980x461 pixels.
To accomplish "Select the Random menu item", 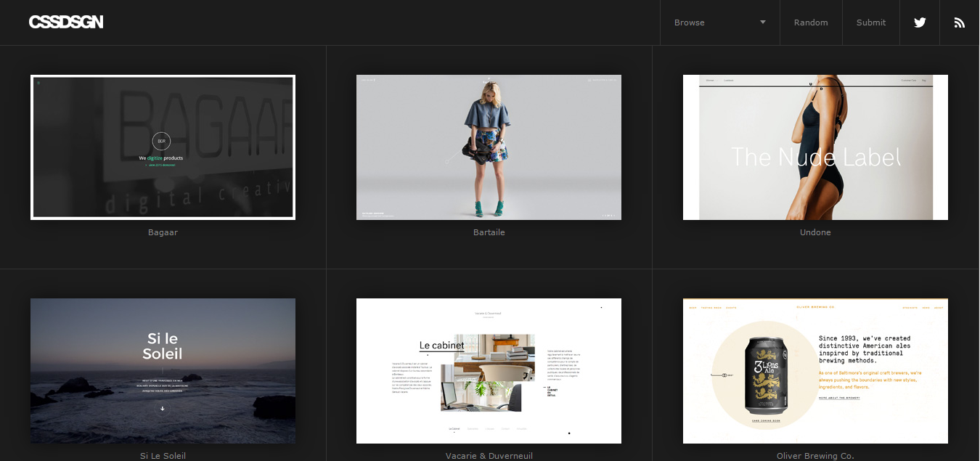I will (811, 22).
